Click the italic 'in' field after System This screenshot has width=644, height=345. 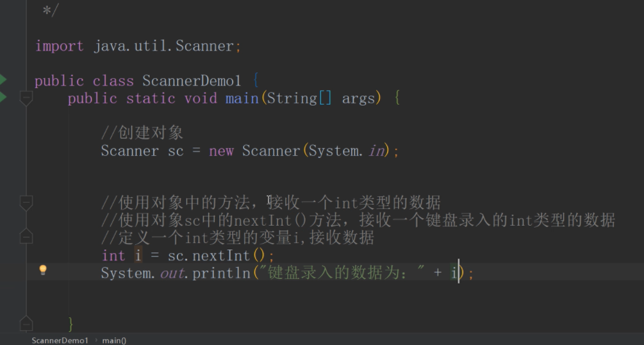point(376,151)
